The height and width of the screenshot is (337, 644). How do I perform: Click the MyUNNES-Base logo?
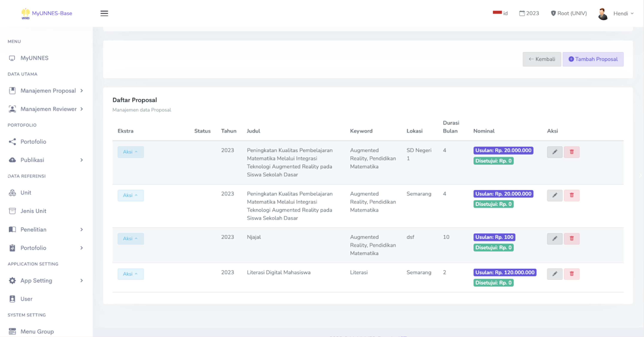[x=47, y=14]
